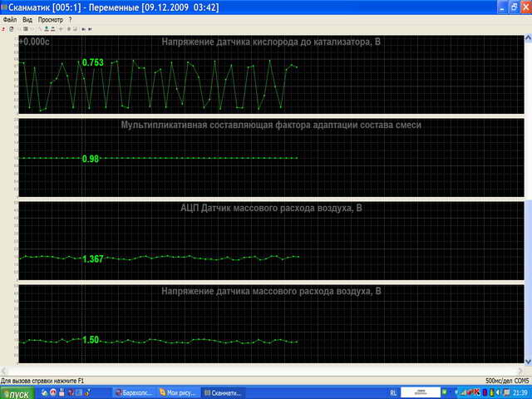Open the Файл menu
The image size is (532, 399).
(x=10, y=19)
